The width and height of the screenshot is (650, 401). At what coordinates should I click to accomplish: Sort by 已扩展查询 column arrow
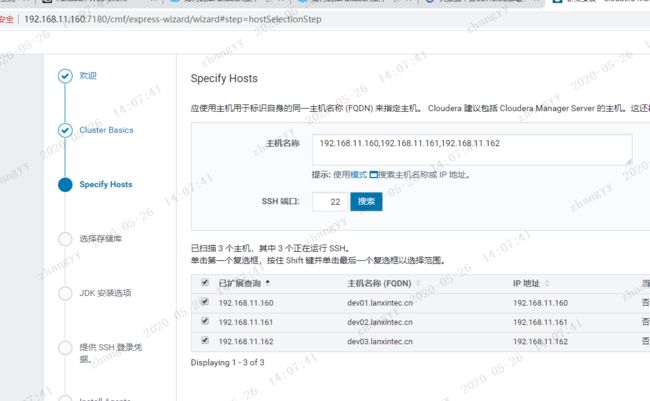point(268,283)
